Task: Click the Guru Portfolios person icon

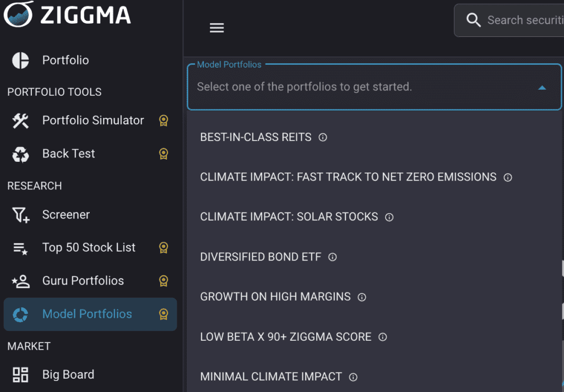Action: [x=20, y=281]
